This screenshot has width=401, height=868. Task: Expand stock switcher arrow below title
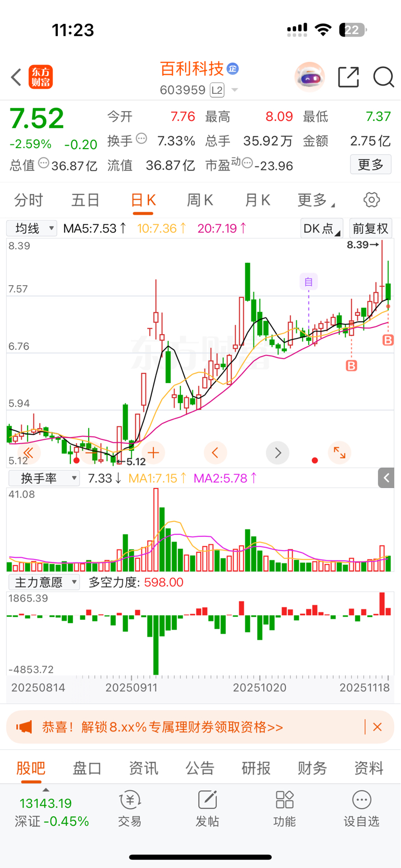coord(235,90)
